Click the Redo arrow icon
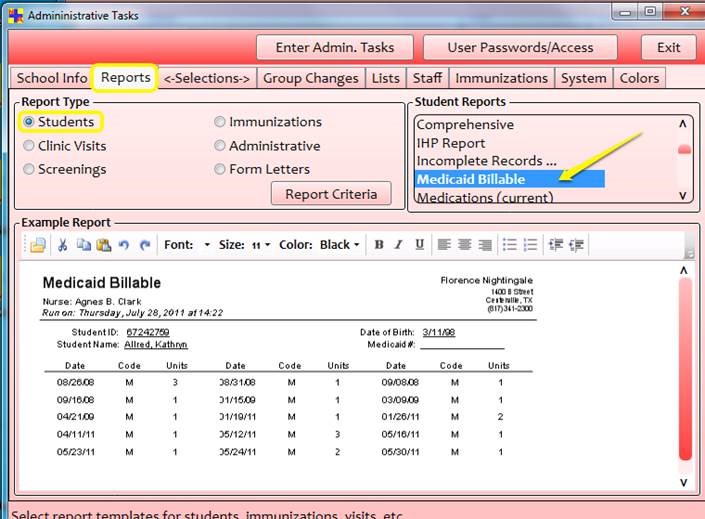 145,245
